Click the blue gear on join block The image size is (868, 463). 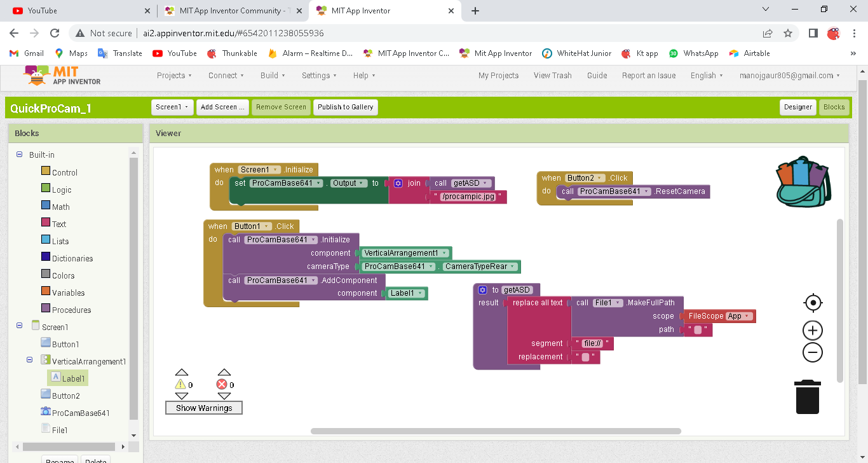click(x=398, y=183)
